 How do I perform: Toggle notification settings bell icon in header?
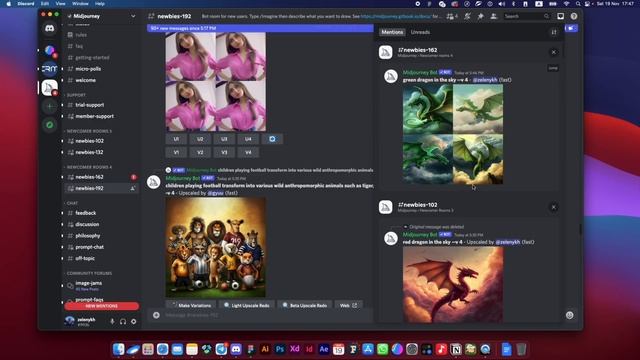coord(467,16)
